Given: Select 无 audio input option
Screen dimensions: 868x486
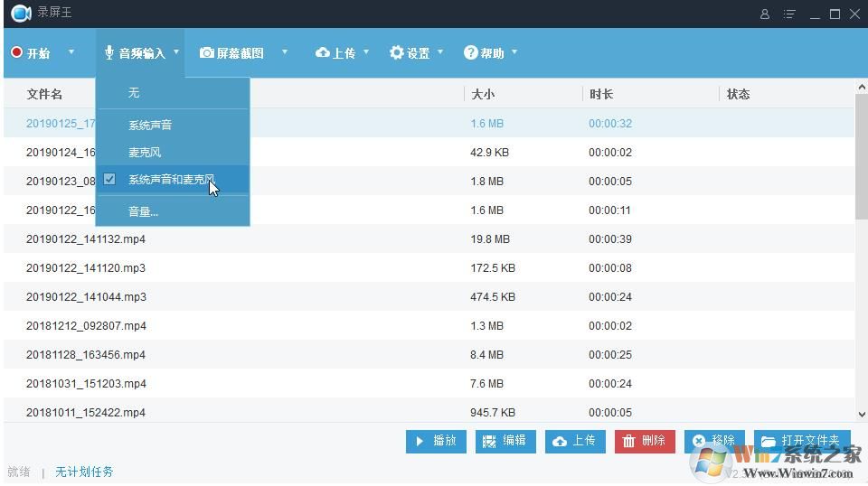Looking at the screenshot, I should click(x=173, y=93).
